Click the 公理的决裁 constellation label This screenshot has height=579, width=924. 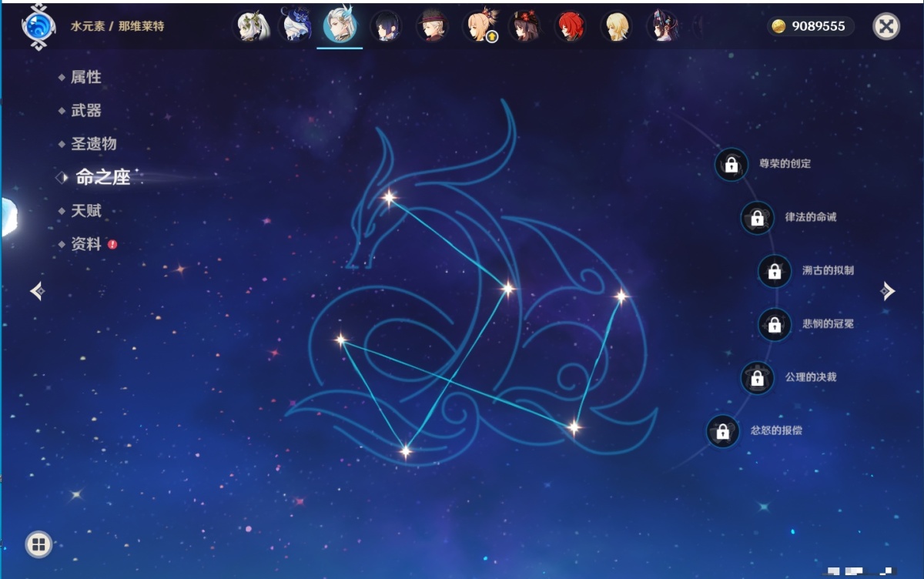[811, 377]
